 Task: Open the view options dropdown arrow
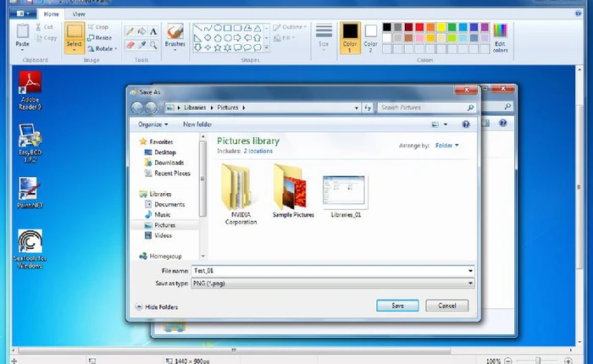445,124
